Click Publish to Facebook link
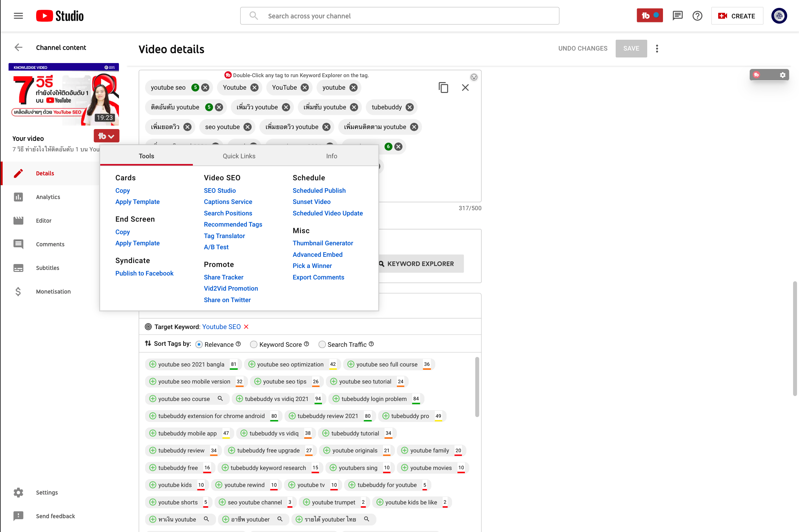This screenshot has width=799, height=532. [144, 273]
